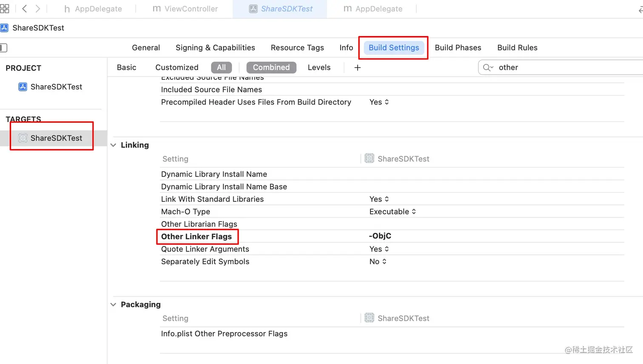Select the Dynamic Library Install Name row

tap(392, 174)
